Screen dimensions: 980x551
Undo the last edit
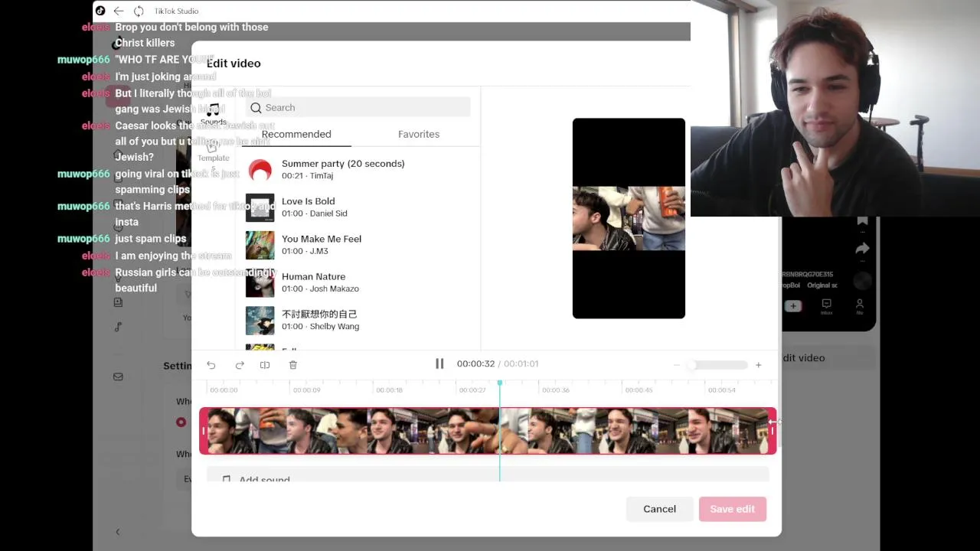pos(211,365)
